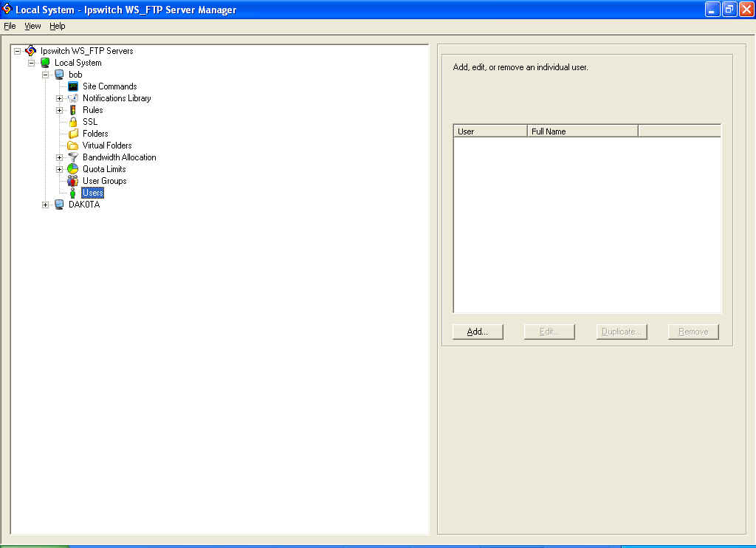Collapse the Local System node
The width and height of the screenshot is (756, 548).
coord(31,63)
